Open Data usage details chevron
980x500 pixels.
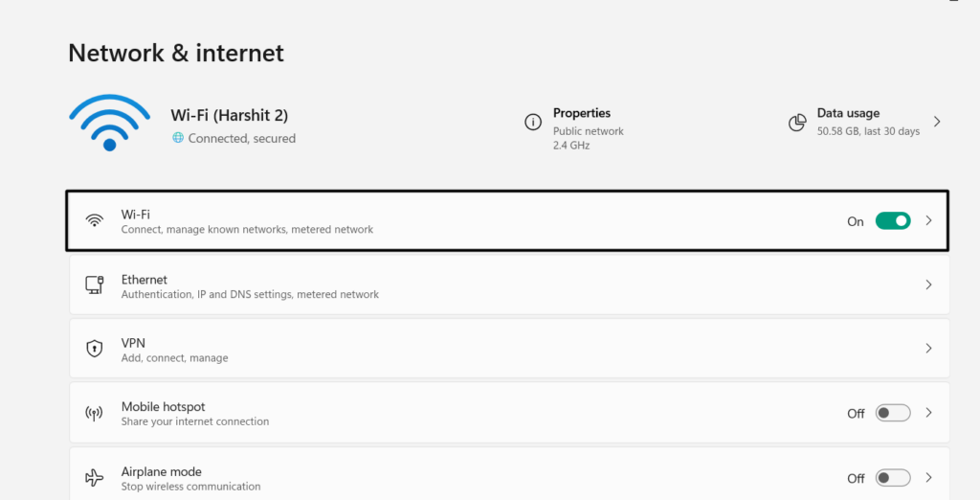click(937, 123)
